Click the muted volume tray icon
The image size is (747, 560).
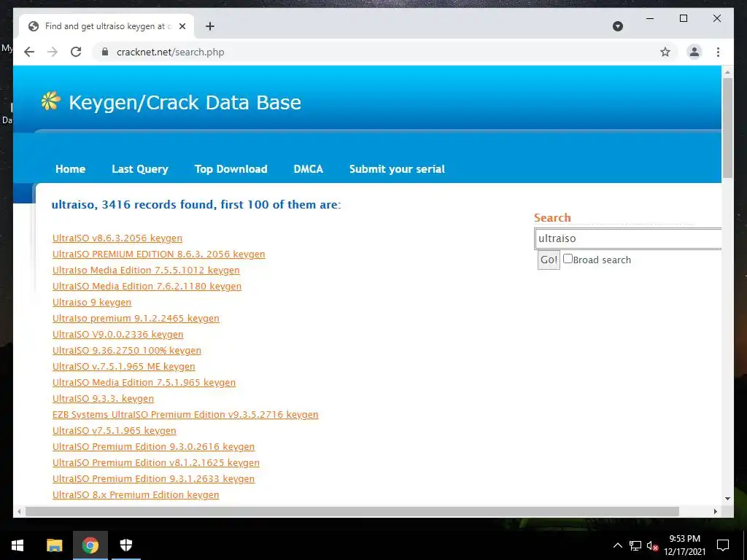652,545
